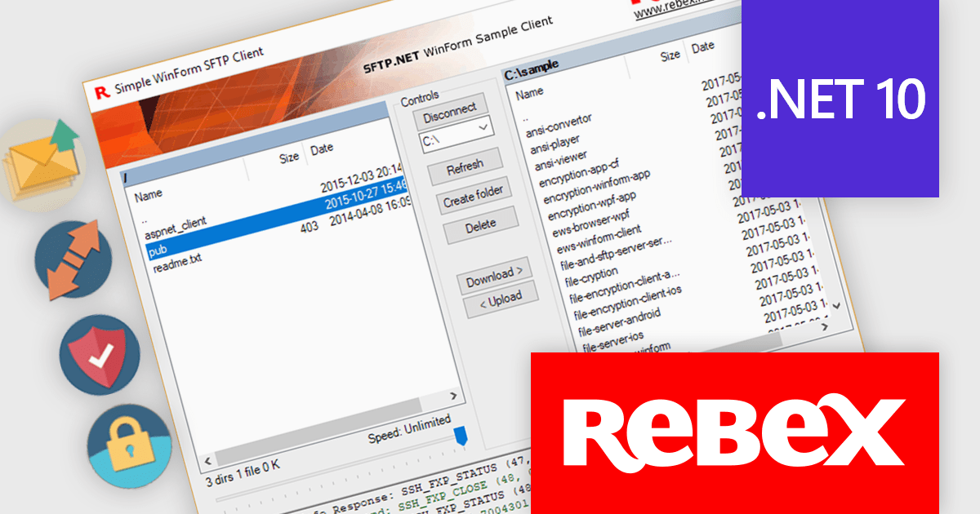Click the Rebex R logo in title bar
The width and height of the screenshot is (980, 514).
102,91
